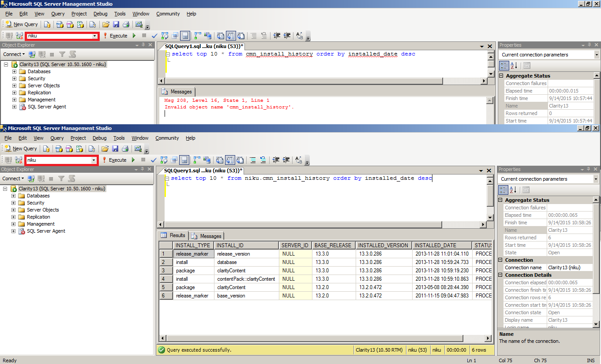Open the Connect menu in Object Explorer
601x364 pixels.
coord(13,53)
